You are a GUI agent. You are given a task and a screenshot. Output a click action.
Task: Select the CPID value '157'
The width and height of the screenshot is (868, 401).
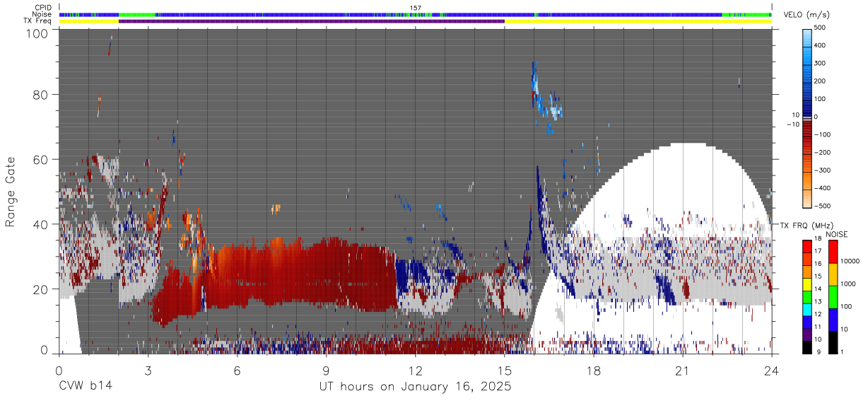point(416,8)
